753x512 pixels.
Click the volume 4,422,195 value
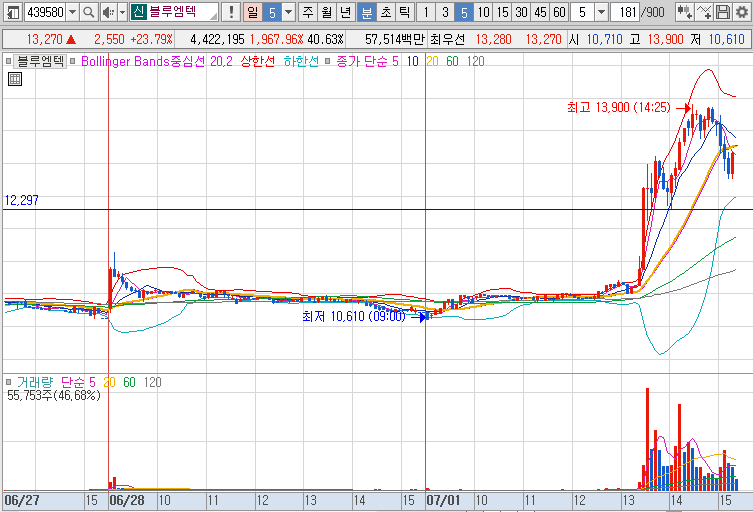coord(217,39)
